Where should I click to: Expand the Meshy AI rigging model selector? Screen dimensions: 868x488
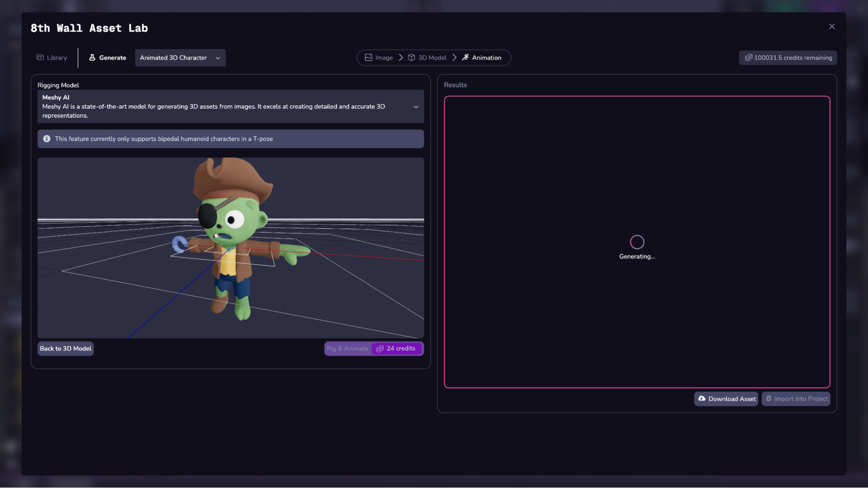coord(416,107)
